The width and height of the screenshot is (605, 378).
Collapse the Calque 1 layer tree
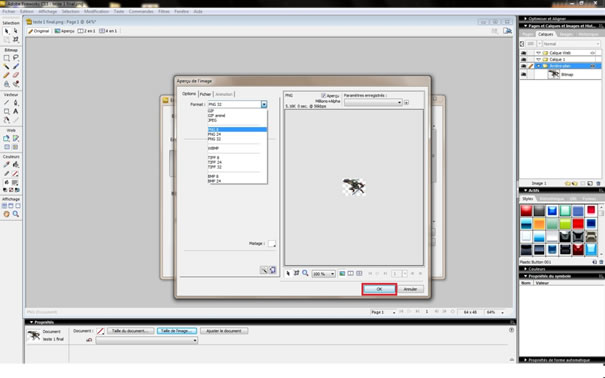(538, 59)
